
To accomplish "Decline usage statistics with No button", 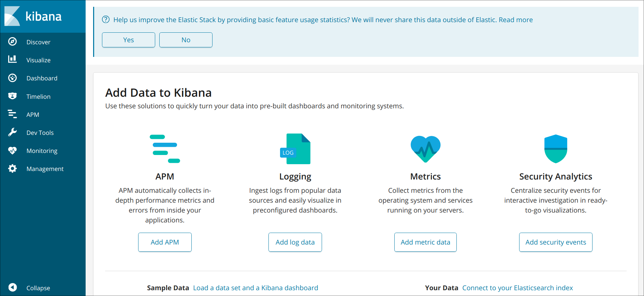I will [186, 40].
